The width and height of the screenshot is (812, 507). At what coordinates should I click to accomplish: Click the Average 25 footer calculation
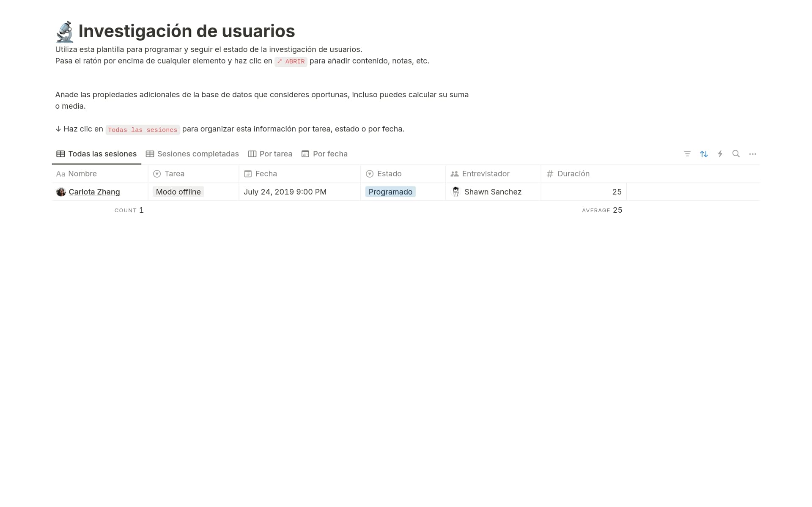tap(602, 210)
